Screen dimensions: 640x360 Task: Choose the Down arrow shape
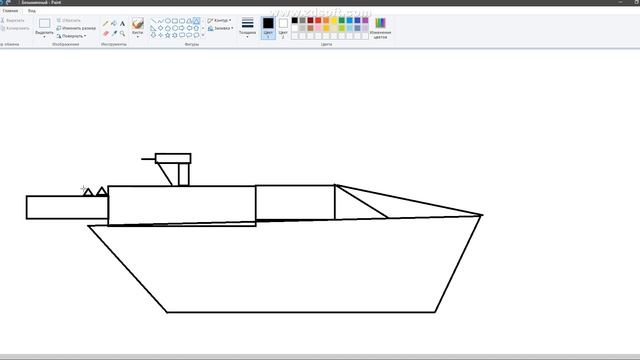click(x=153, y=35)
